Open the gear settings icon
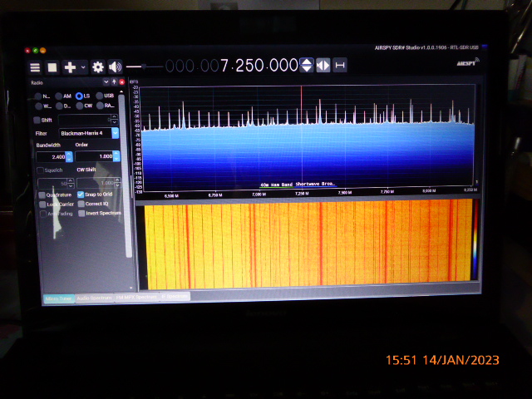 pyautogui.click(x=98, y=67)
